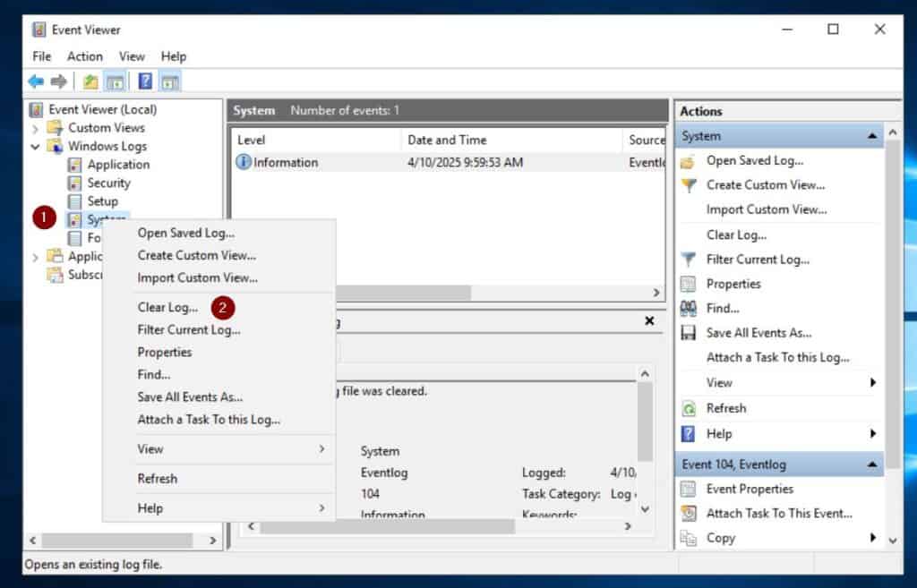The height and width of the screenshot is (588, 917).
Task: Click Attach a Task To this Log... in Actions
Action: [778, 357]
